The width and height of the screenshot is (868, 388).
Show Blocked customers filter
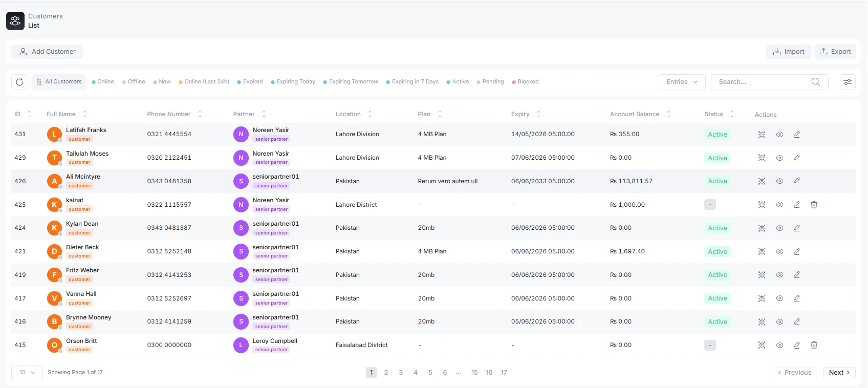[525, 82]
